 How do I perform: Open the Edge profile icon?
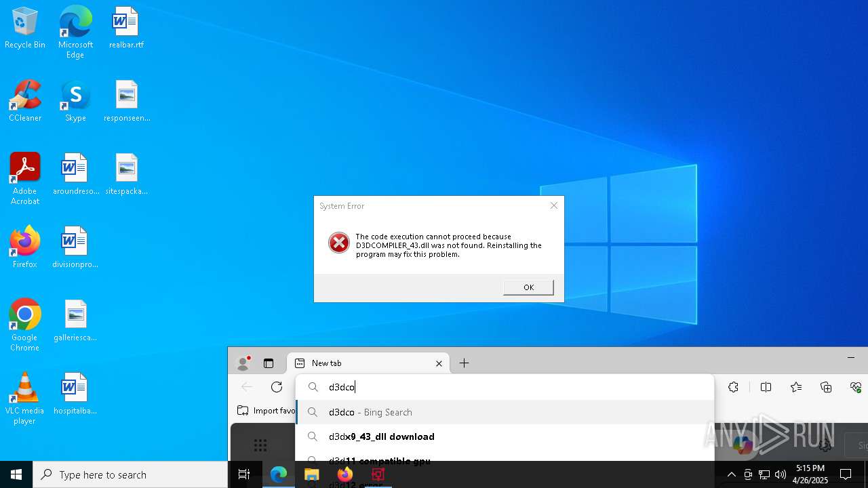[x=243, y=363]
